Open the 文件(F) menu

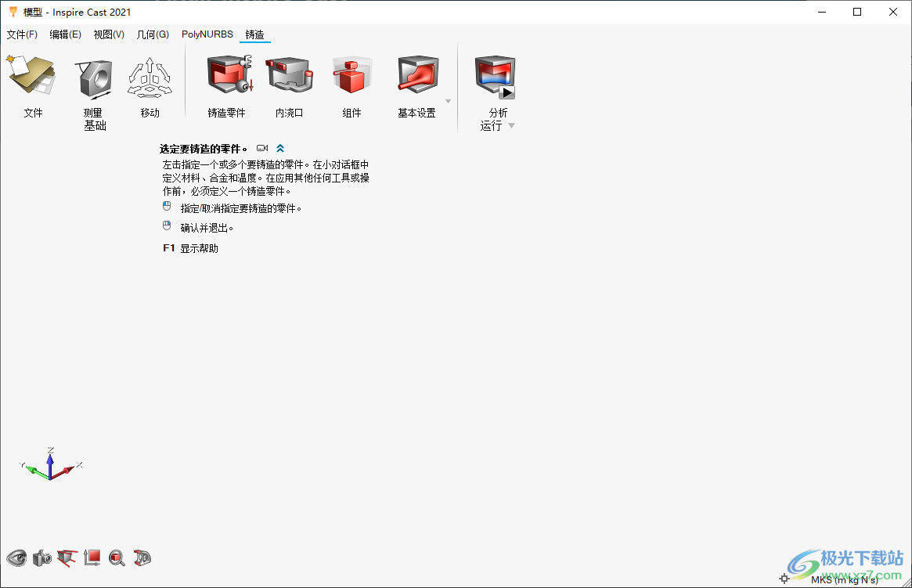(22, 34)
